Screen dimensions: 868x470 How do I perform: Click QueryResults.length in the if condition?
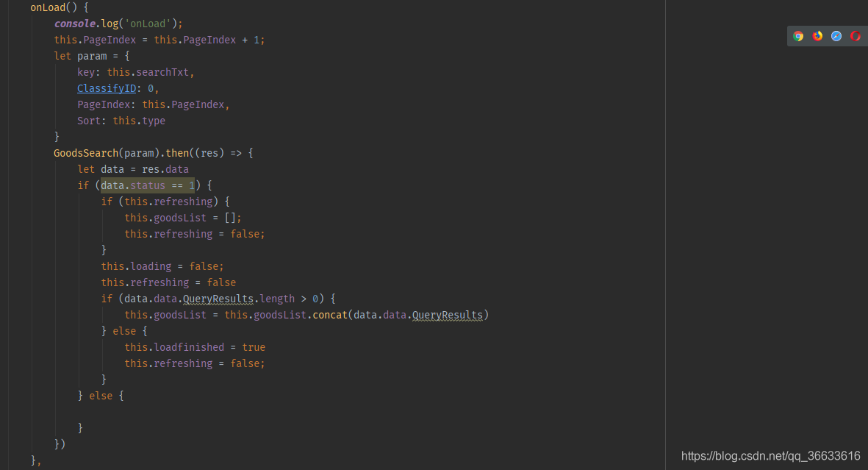coord(239,299)
